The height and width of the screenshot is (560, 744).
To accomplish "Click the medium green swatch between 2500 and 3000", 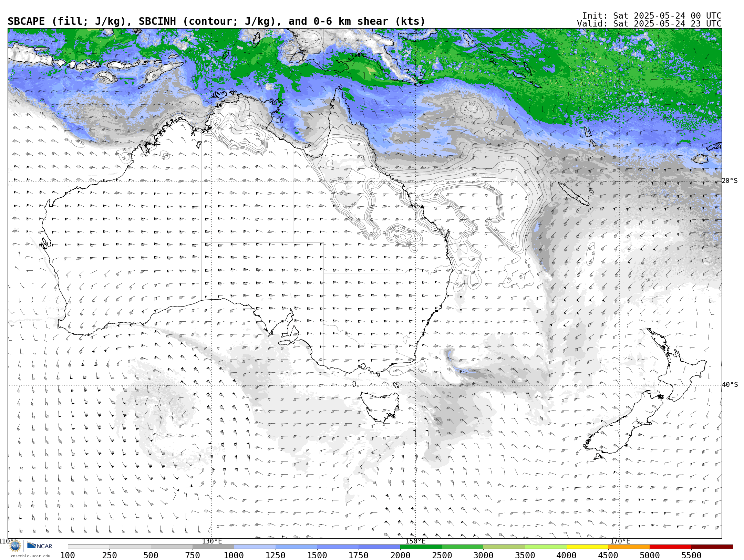I will coord(463,547).
